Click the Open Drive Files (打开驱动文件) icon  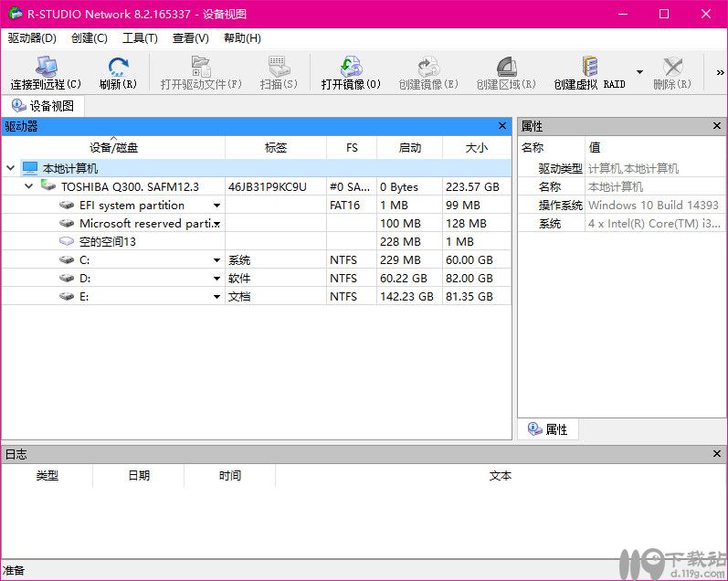pyautogui.click(x=201, y=67)
